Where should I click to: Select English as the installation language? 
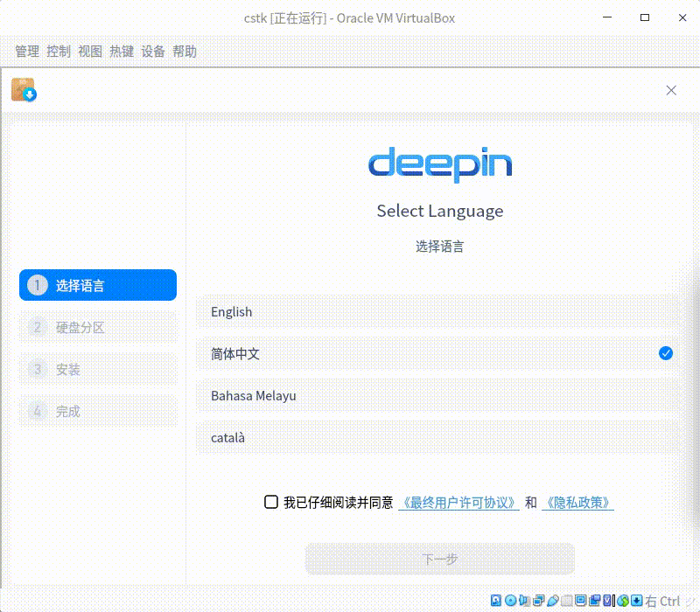pos(439,311)
